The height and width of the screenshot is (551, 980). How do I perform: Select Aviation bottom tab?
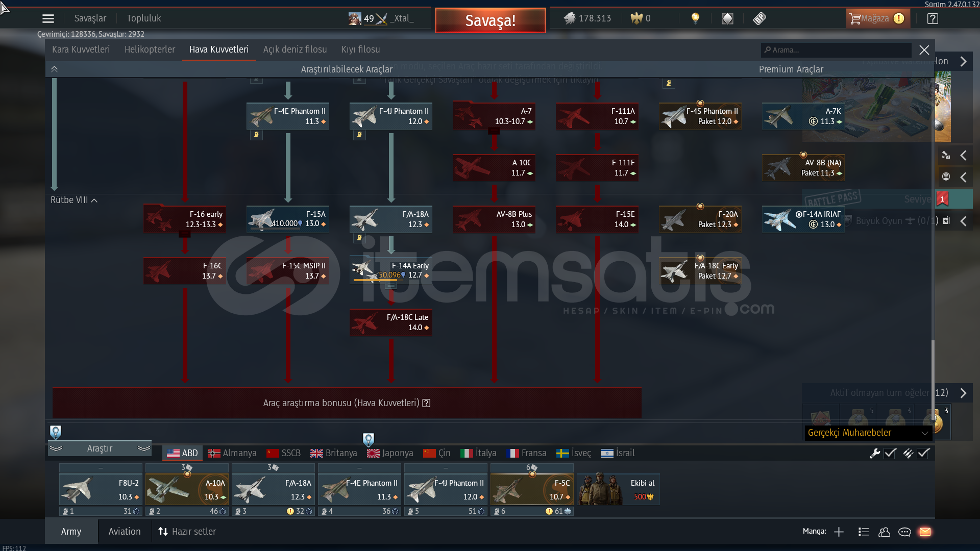(x=125, y=532)
